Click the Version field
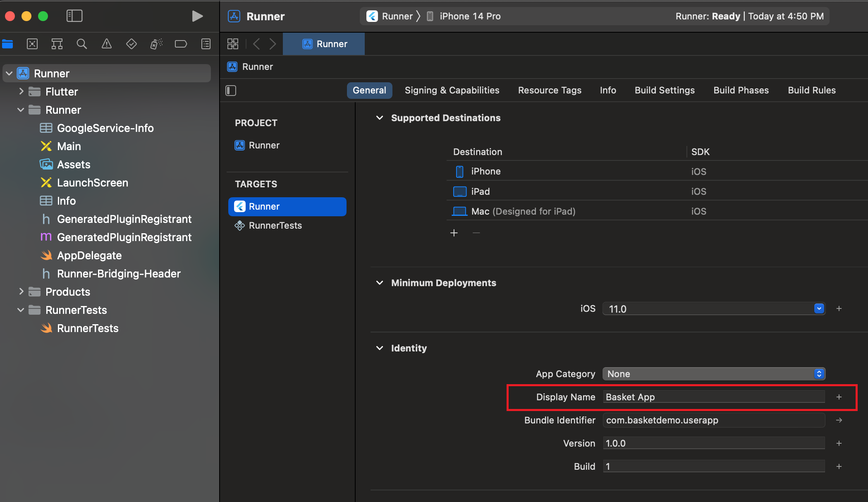The height and width of the screenshot is (502, 868). tap(714, 443)
